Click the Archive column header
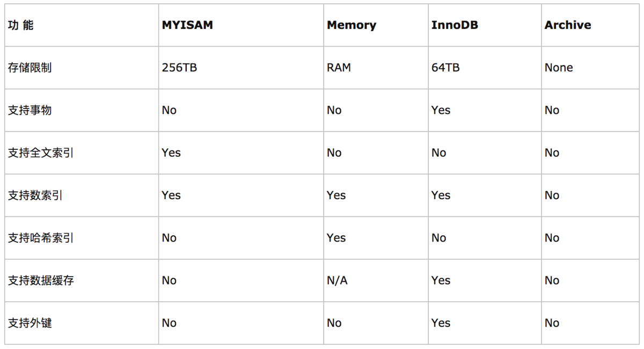 coord(567,25)
